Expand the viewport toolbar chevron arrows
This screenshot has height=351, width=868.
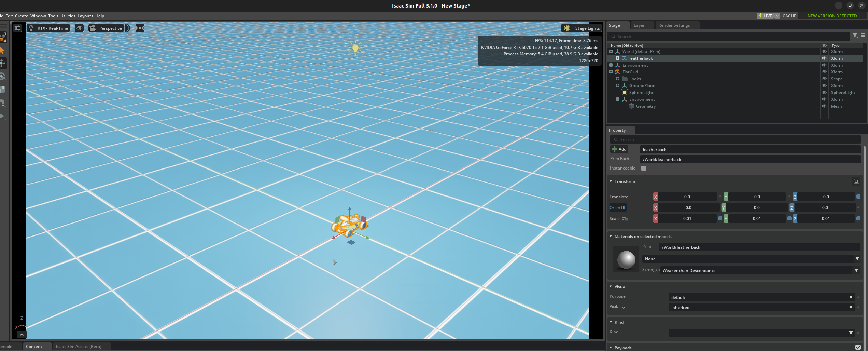pos(128,28)
